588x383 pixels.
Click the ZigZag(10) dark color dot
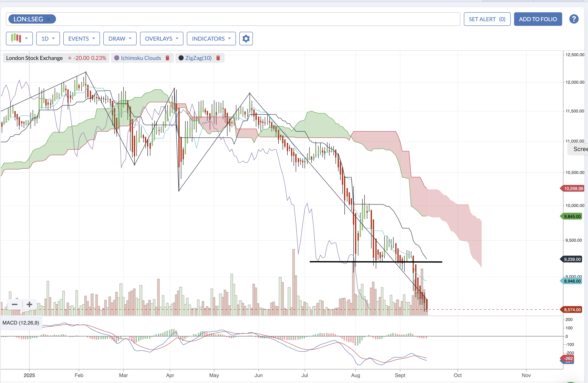181,58
